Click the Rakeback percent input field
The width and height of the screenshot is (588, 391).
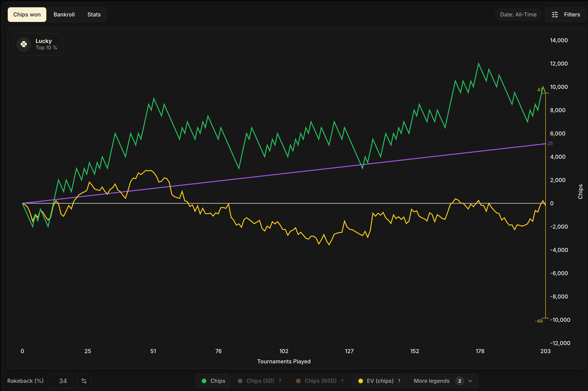pyautogui.click(x=60, y=381)
